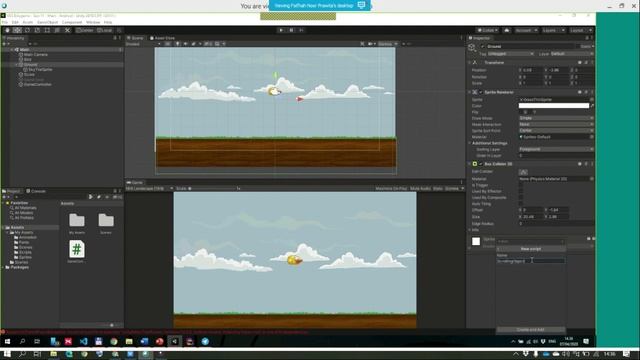The image size is (640, 360).
Task: Open the Layout dropdown in top toolbar
Action: click(x=581, y=30)
